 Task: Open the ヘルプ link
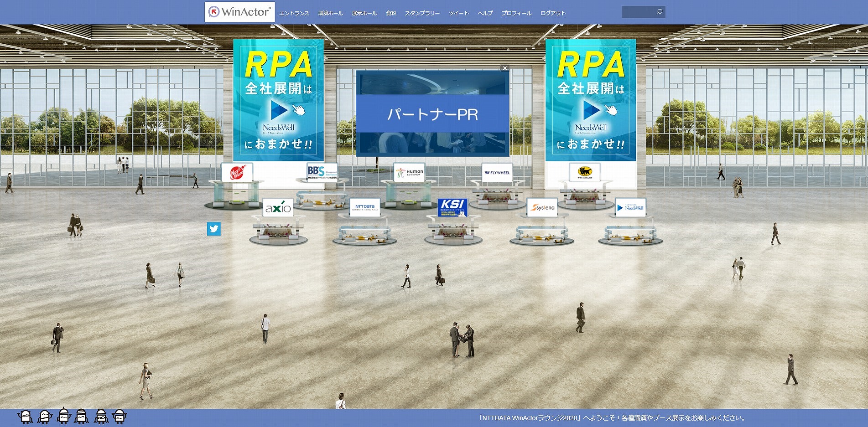(485, 13)
